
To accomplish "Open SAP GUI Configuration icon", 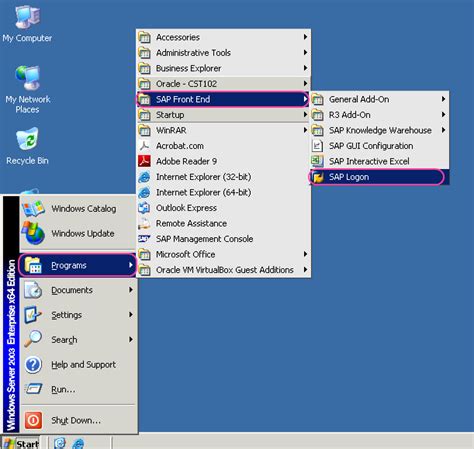I will coord(317,146).
